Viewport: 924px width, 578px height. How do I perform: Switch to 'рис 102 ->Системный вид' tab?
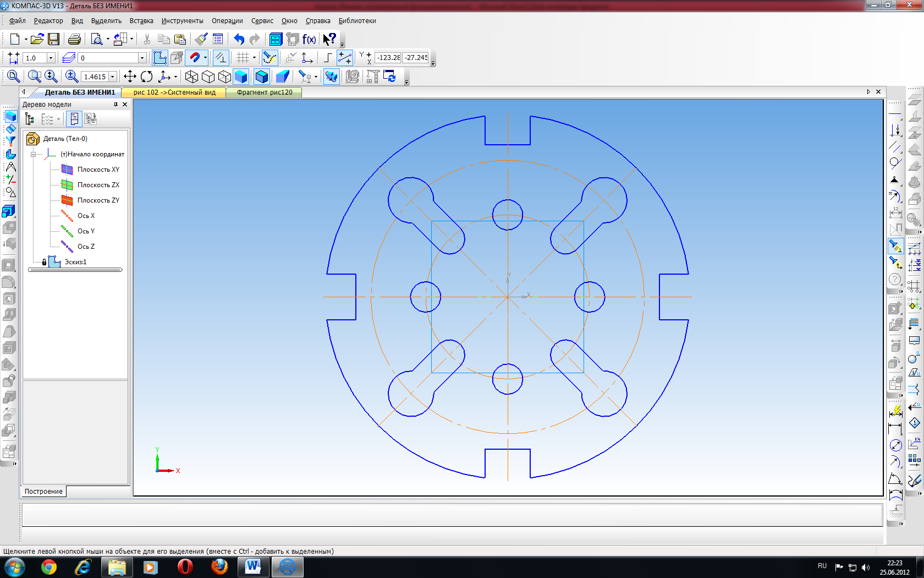point(174,92)
